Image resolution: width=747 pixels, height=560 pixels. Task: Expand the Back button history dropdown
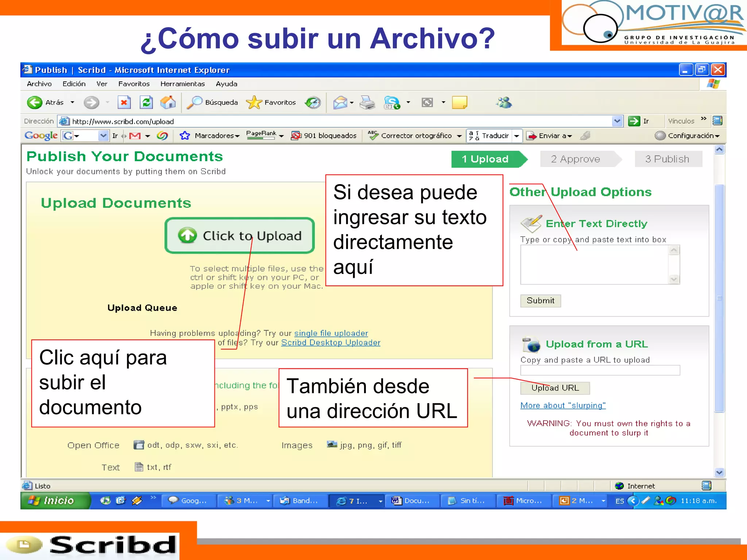coord(72,102)
